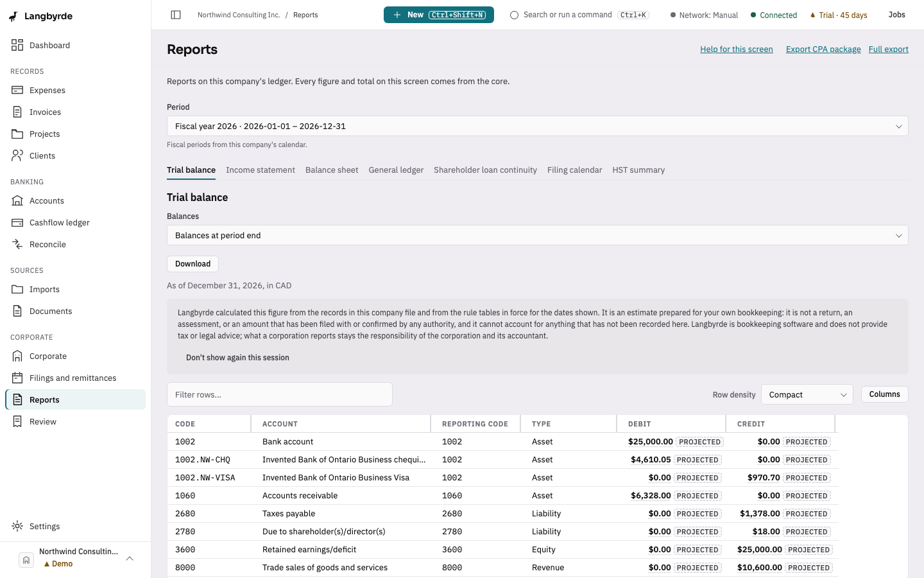The image size is (924, 578).
Task: Click the Full export link
Action: point(889,49)
